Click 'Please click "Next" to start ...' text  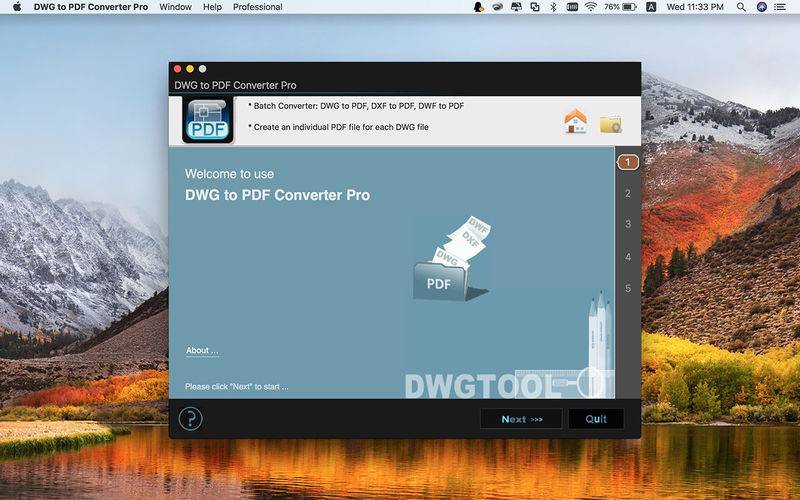point(237,387)
